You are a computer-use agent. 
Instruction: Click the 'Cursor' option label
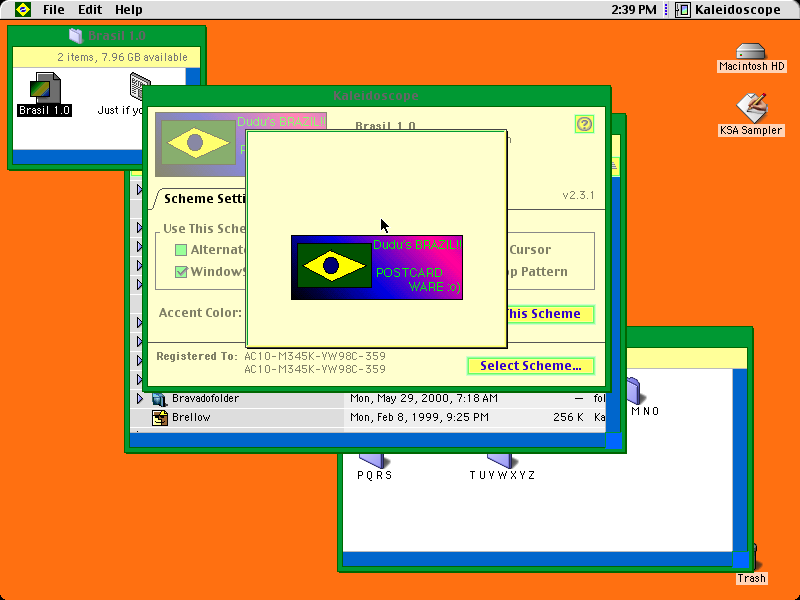pyautogui.click(x=530, y=249)
